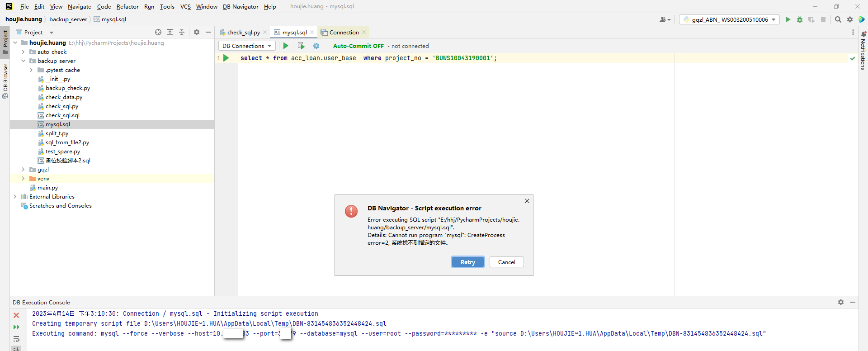Viewport: 868px width, 351px height.
Task: Close check_sql.py editor tab
Action: tap(265, 32)
